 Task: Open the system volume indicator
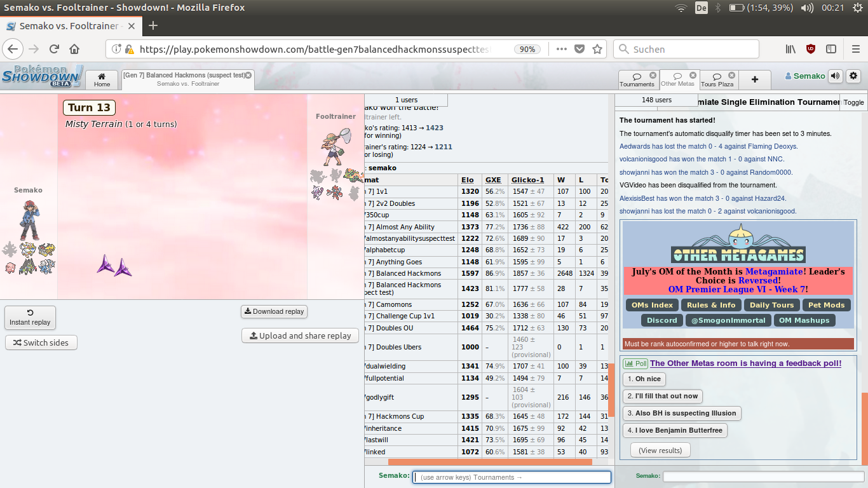pyautogui.click(x=808, y=8)
